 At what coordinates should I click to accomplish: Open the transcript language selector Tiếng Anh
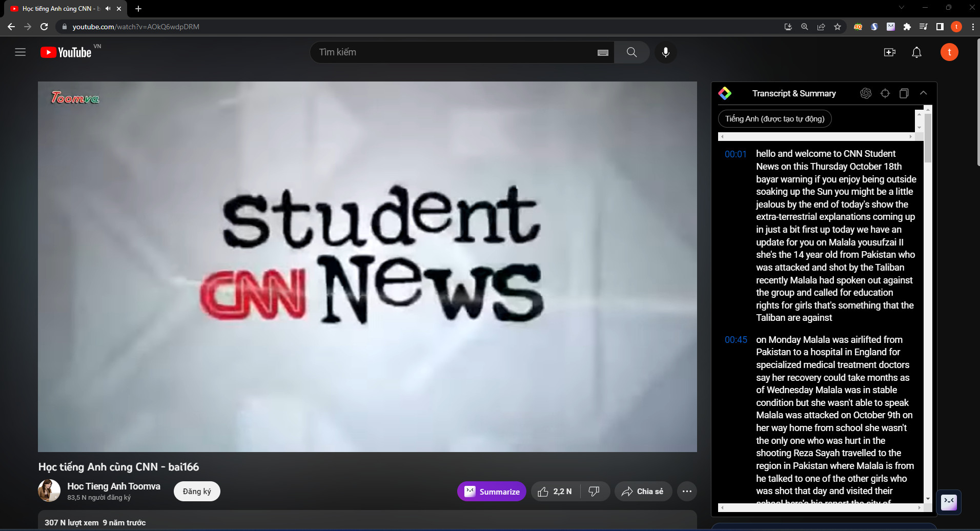click(774, 119)
